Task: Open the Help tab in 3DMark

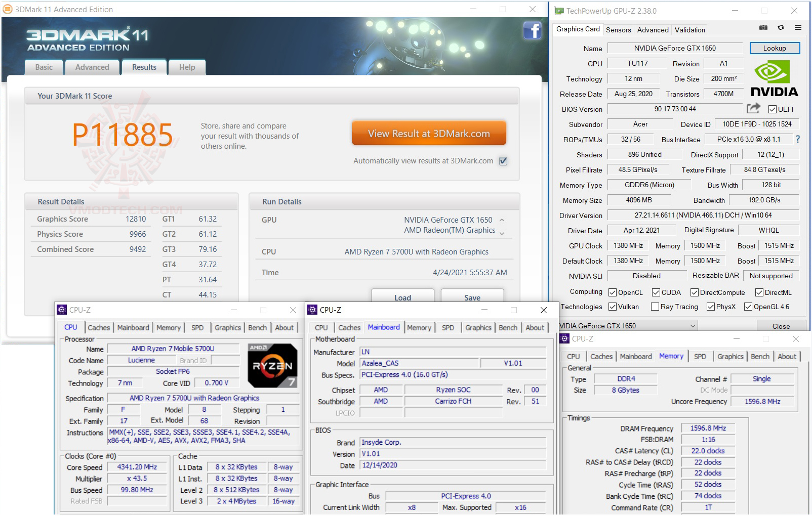Action: pos(187,67)
